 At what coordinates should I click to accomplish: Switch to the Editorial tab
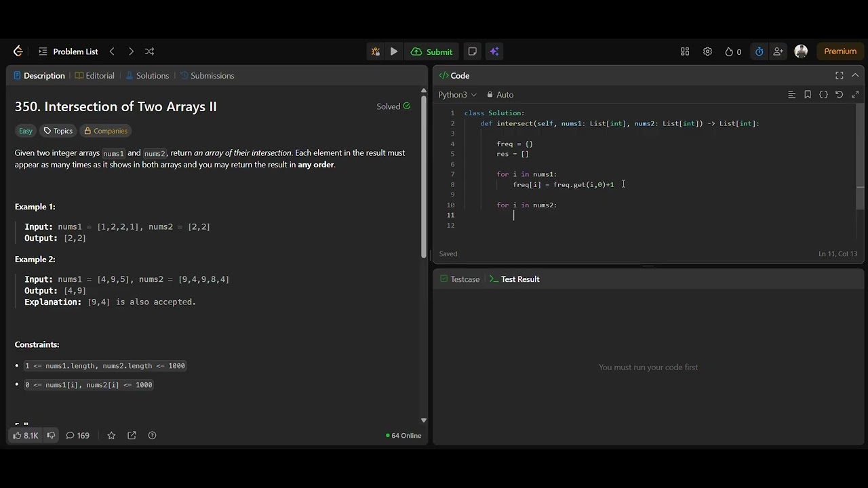(x=95, y=76)
